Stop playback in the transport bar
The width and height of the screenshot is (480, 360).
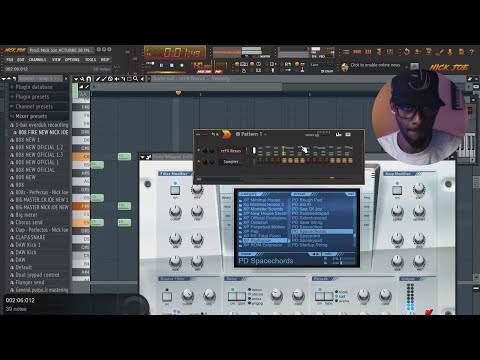point(172,65)
